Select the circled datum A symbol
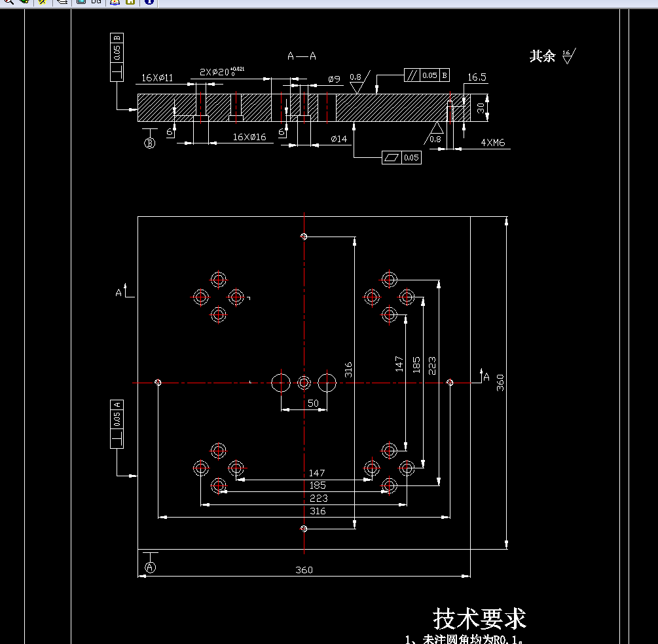Image resolution: width=658 pixels, height=644 pixels. click(150, 567)
